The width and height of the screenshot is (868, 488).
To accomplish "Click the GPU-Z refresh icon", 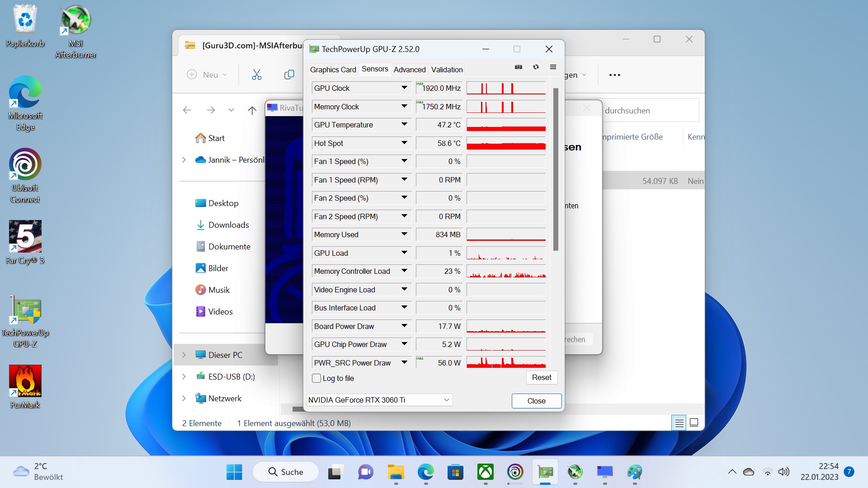I will point(536,67).
